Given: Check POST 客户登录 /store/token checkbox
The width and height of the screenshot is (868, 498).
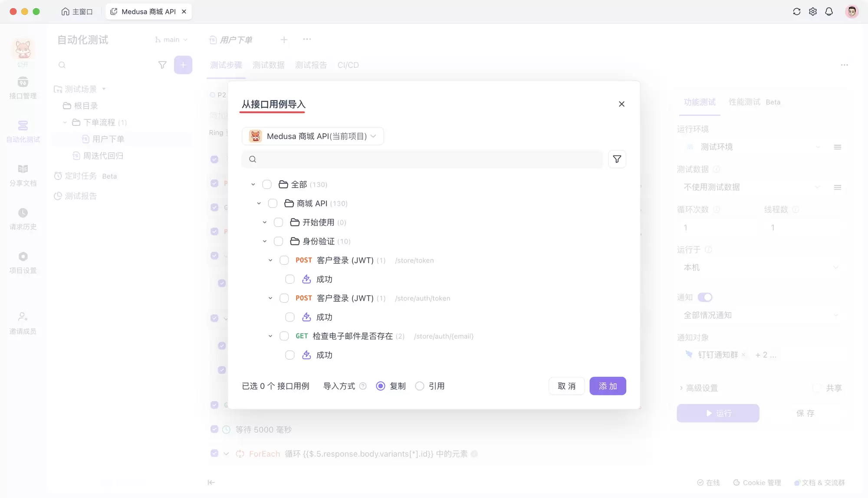Looking at the screenshot, I should [x=284, y=261].
